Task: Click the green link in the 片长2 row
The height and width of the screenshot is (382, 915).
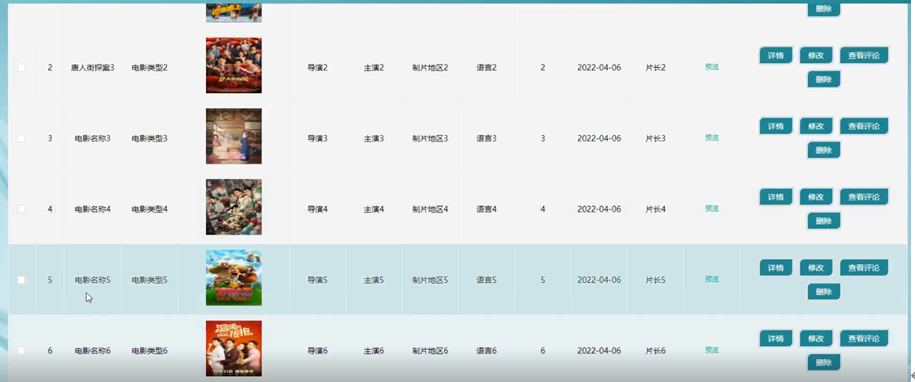Action: pyautogui.click(x=711, y=67)
